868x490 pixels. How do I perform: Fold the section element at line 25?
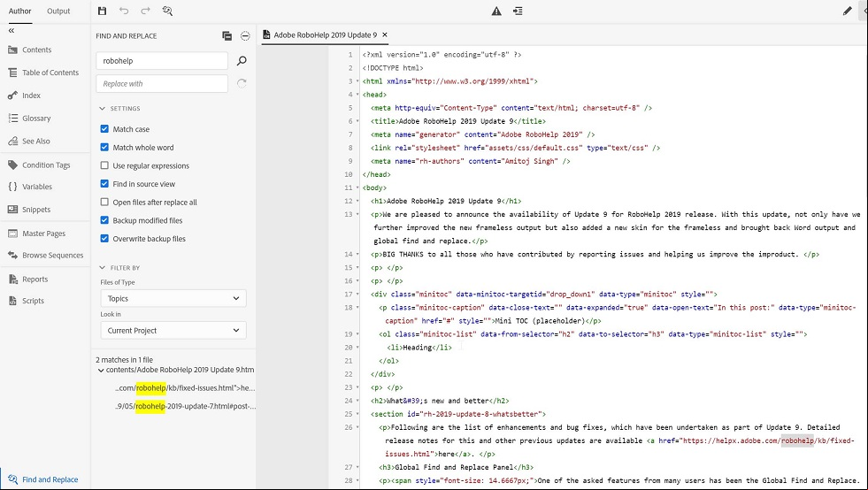pos(357,414)
